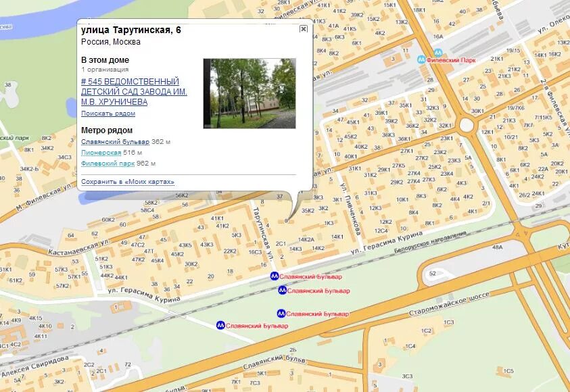
Task: Click house number 14К2А
Action: (306, 239)
